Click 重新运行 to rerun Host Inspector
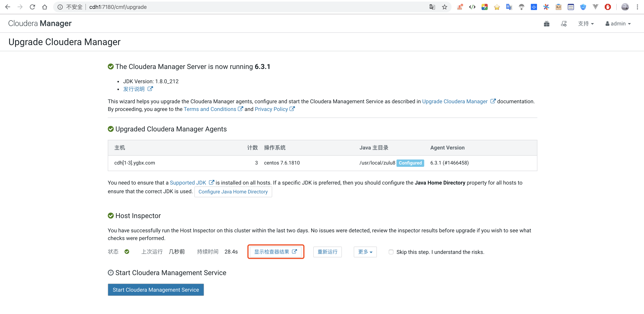 coord(327,252)
